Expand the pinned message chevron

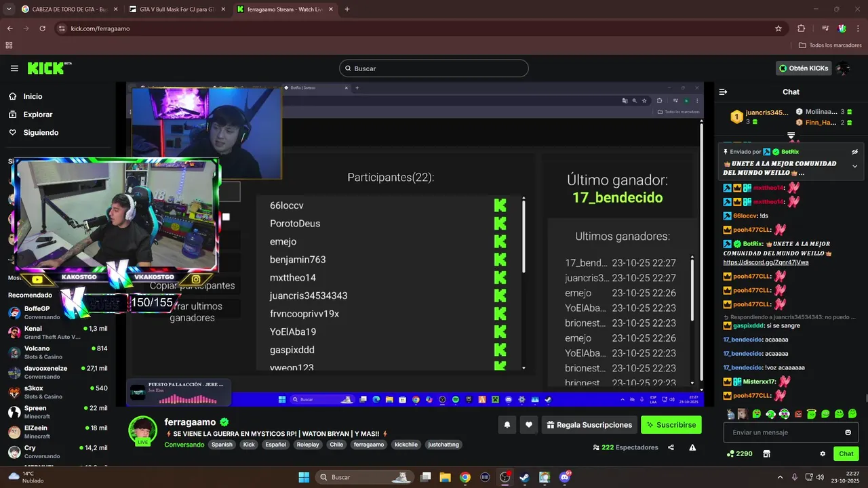point(854,166)
